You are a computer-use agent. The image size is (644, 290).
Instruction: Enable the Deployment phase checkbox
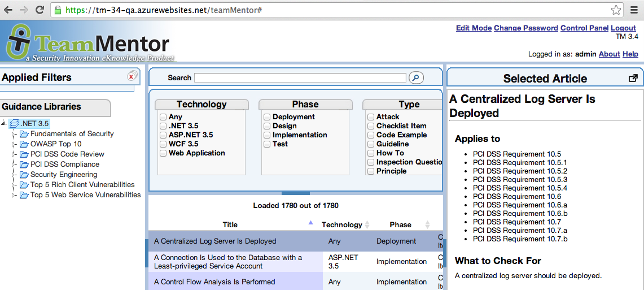pyautogui.click(x=267, y=117)
